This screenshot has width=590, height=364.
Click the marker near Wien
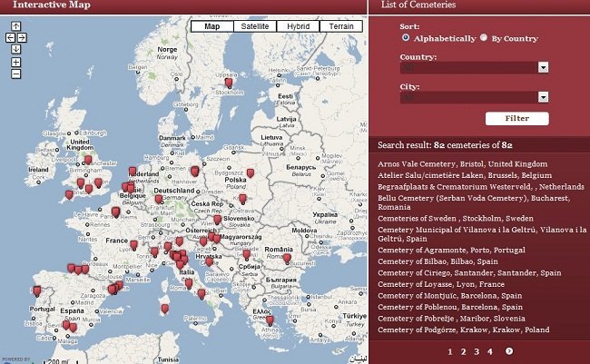click(x=217, y=220)
